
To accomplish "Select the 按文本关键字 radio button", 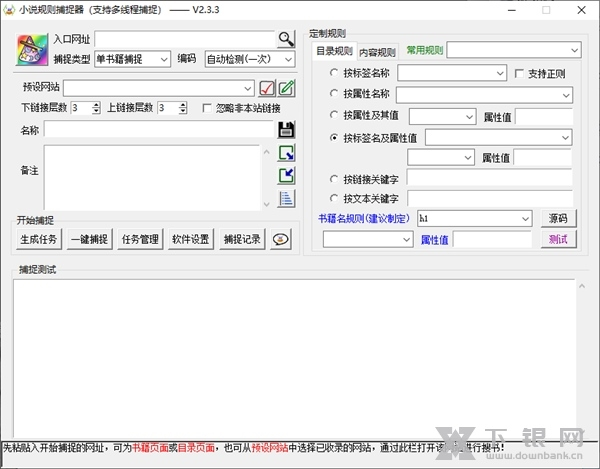I will pos(334,198).
